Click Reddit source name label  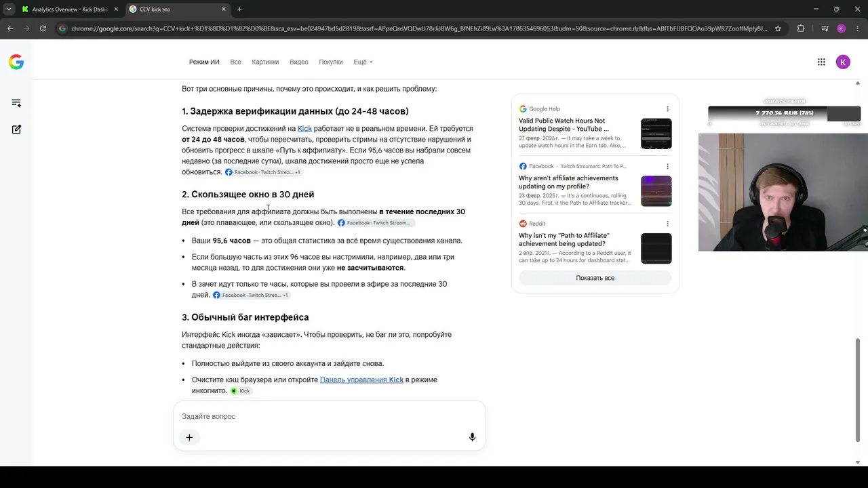[x=537, y=224]
